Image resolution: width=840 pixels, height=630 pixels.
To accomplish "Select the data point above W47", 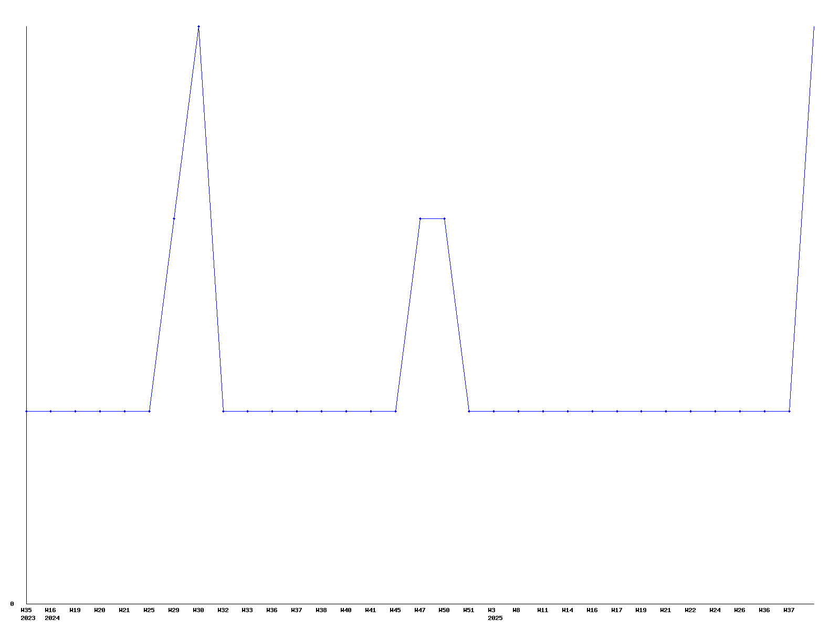I will (x=420, y=218).
